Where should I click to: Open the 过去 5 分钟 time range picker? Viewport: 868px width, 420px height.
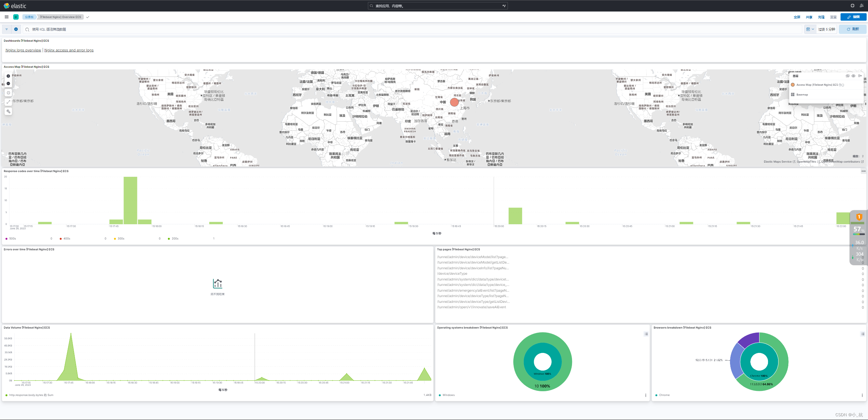(826, 29)
